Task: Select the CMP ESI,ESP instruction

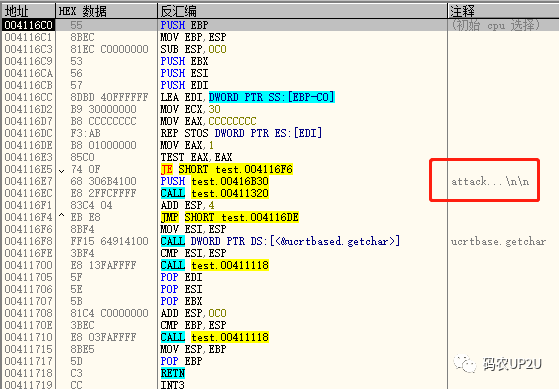Action: click(193, 253)
